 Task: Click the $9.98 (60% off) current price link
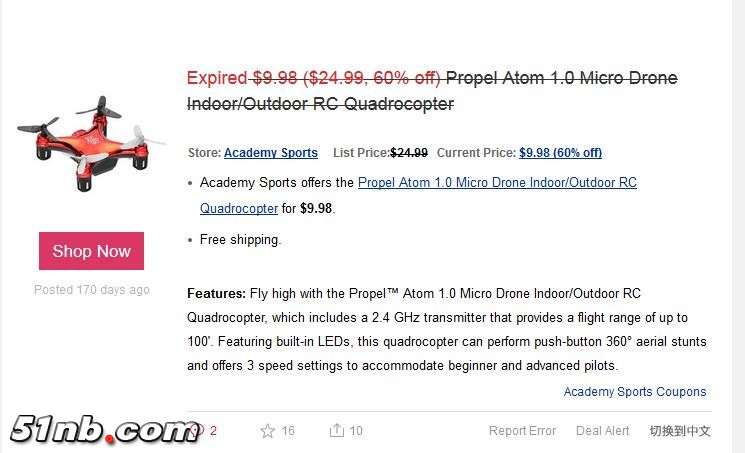point(560,153)
